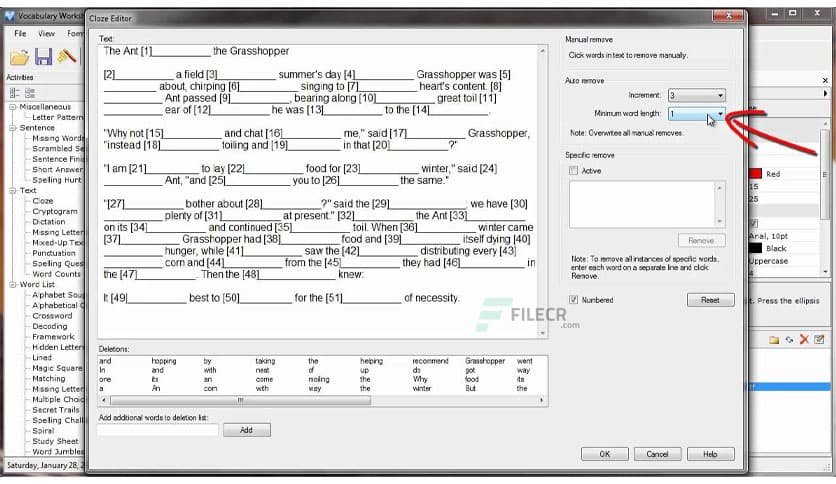This screenshot has width=836, height=484.
Task: Click the word 'chirping' in the cloze text
Action: coord(207,86)
